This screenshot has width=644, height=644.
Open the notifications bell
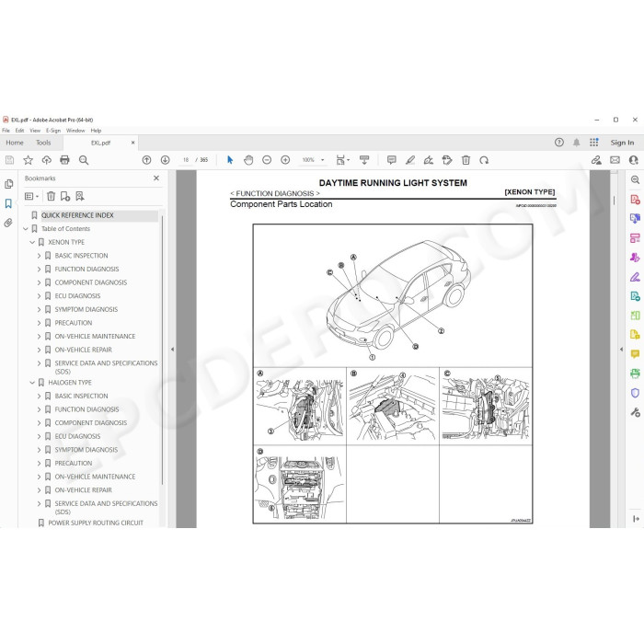577,143
